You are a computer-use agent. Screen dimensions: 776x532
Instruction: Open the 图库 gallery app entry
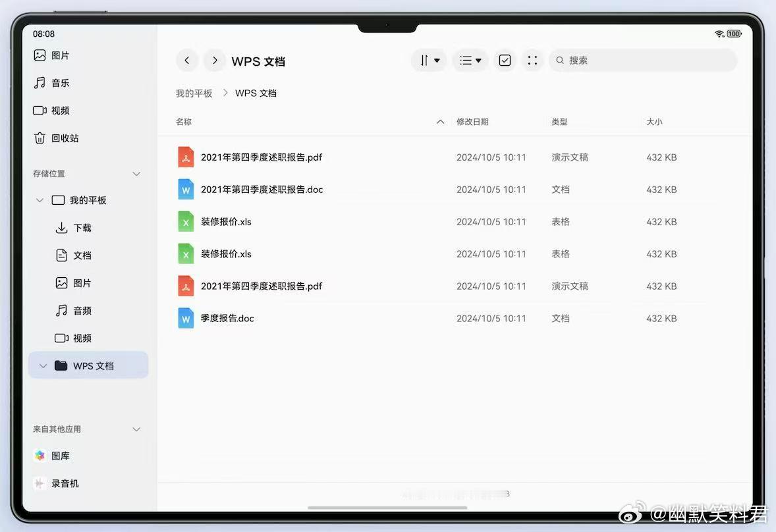coord(51,456)
